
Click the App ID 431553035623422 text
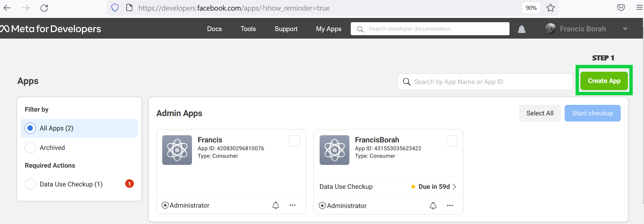click(388, 148)
